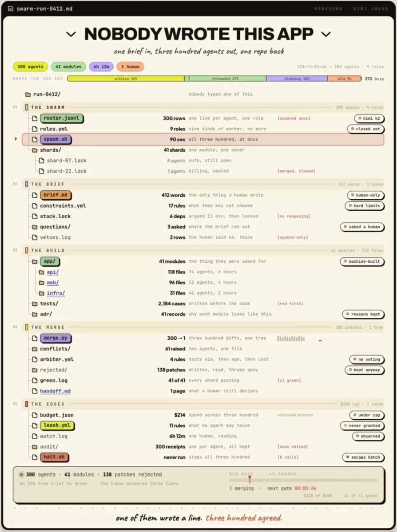The image size is (397, 532).
Task: Open the handoff.md link
Action: (x=56, y=391)
